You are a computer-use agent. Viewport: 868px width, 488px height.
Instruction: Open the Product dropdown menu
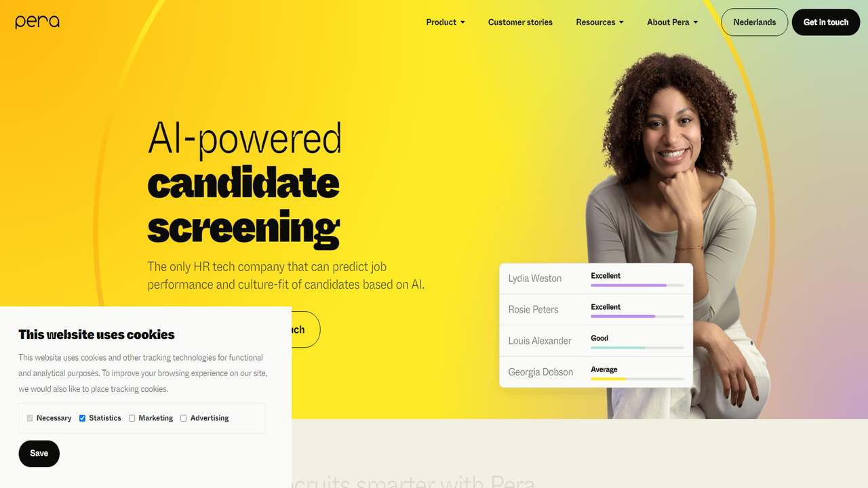click(x=446, y=22)
